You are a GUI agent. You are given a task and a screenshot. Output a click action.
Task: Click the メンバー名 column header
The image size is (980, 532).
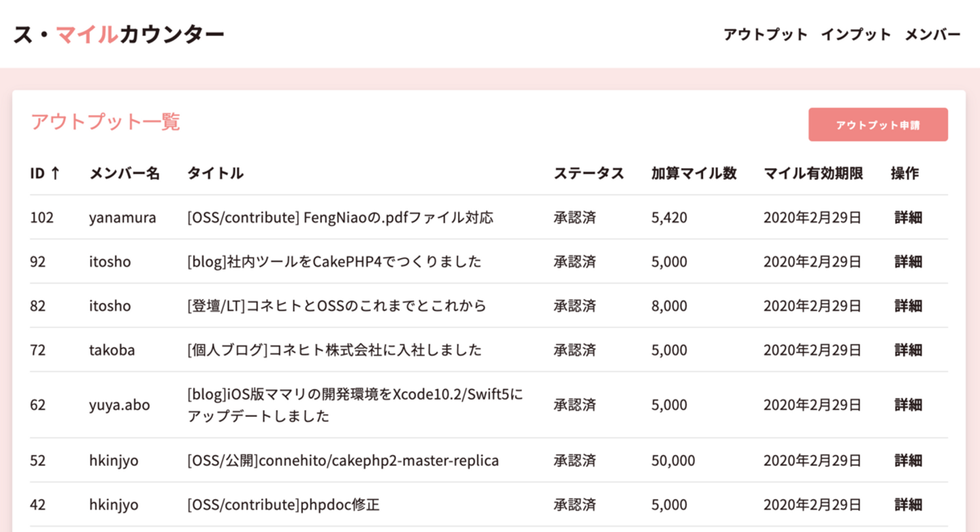coord(125,174)
